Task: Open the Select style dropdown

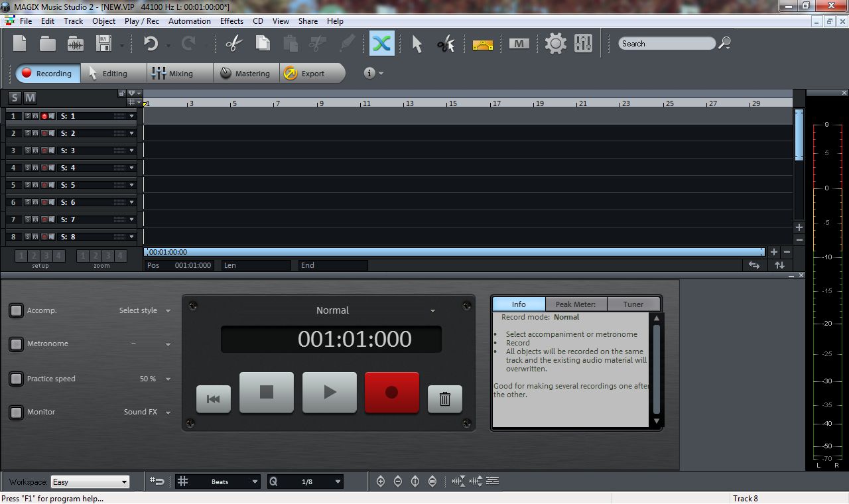Action: pos(145,310)
